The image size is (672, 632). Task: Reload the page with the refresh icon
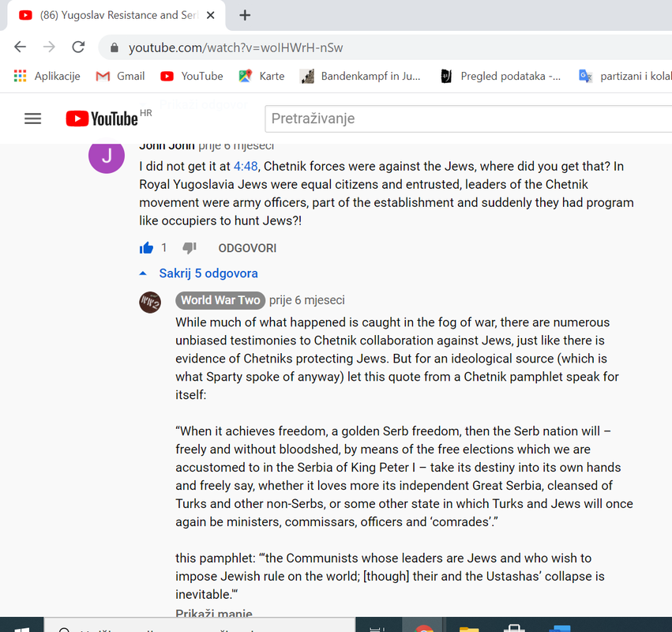tap(78, 47)
